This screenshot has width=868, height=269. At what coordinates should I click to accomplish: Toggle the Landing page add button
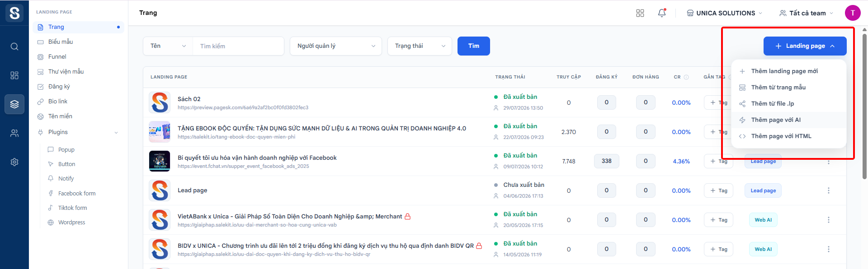pyautogui.click(x=805, y=46)
